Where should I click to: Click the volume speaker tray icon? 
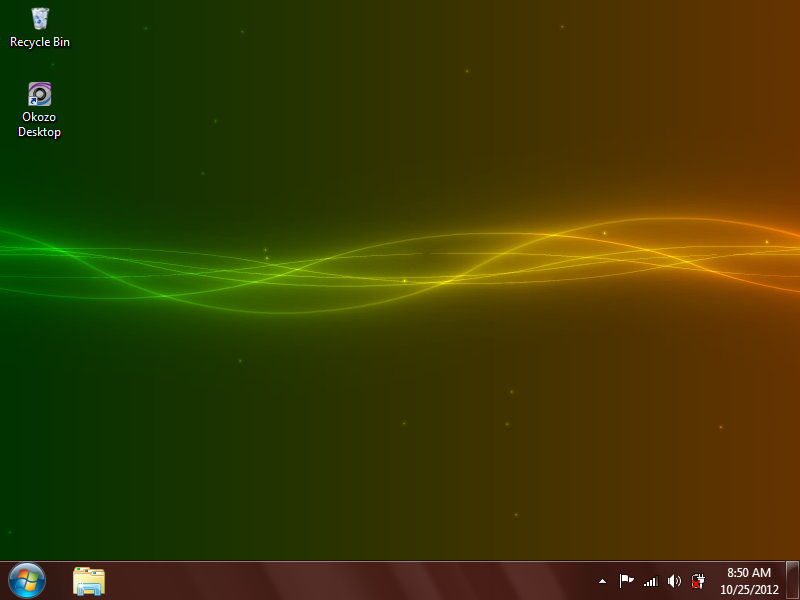point(674,581)
